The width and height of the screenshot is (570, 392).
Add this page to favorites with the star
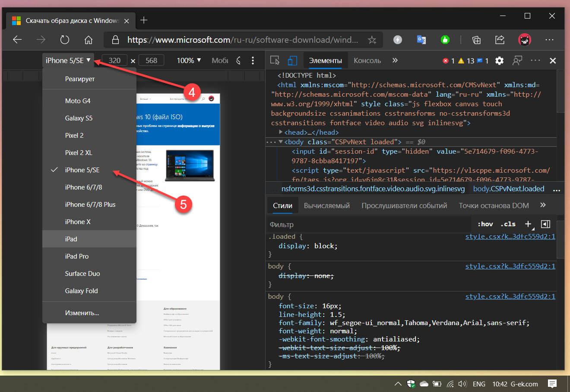point(372,40)
